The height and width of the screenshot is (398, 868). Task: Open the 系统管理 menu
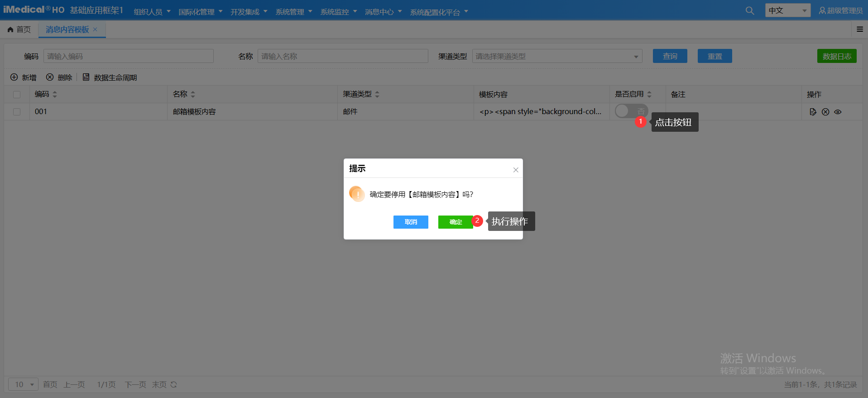point(293,12)
